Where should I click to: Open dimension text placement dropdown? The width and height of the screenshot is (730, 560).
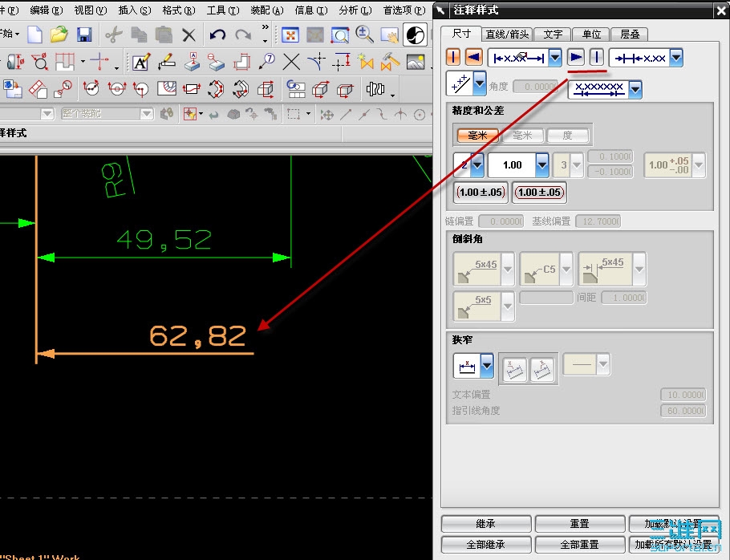555,59
